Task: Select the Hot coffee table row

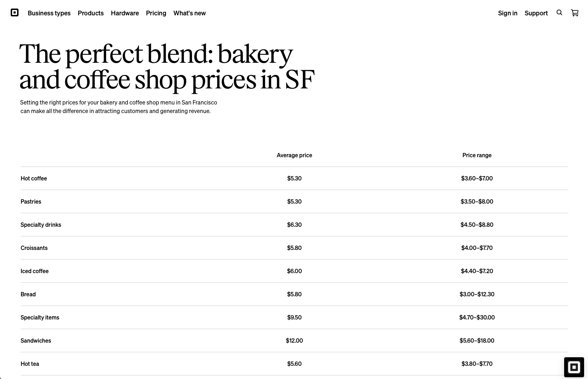Action: click(33, 178)
